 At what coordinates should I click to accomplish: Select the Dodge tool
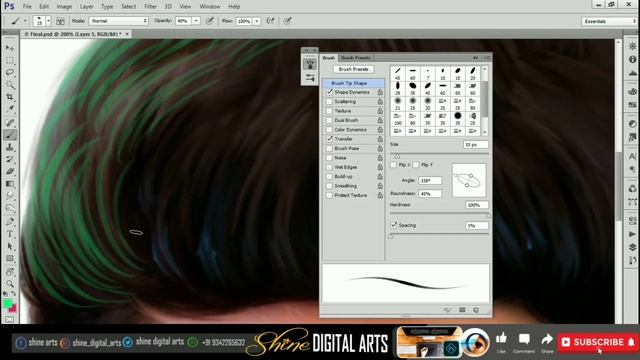(10, 208)
